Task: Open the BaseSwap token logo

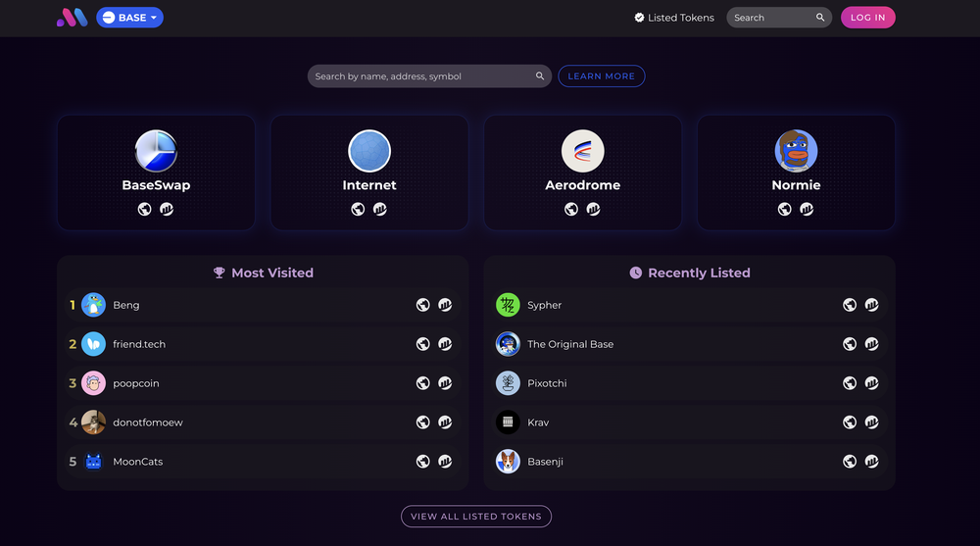Action: coord(156,151)
